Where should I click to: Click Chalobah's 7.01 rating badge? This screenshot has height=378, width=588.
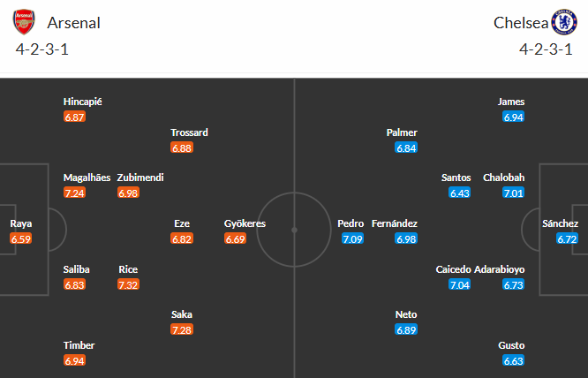pyautogui.click(x=513, y=193)
